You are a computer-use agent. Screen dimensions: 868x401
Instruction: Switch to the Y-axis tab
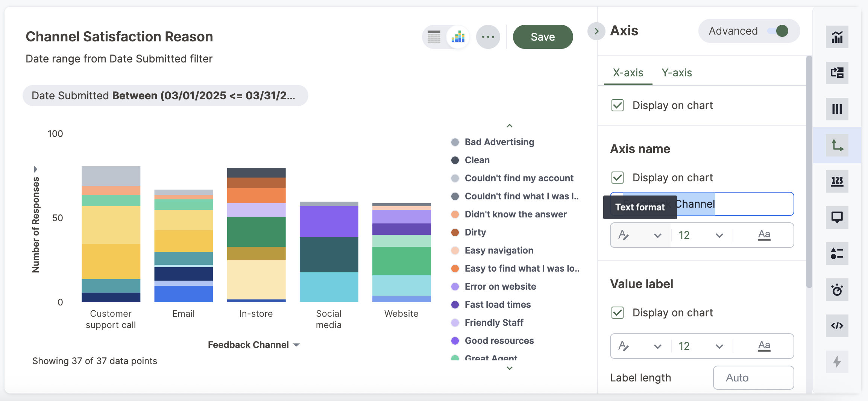coord(677,73)
